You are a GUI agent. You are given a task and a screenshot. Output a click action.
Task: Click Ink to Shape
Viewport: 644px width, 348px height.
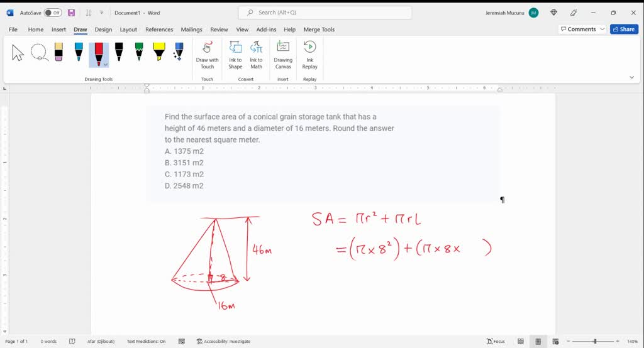(x=235, y=55)
